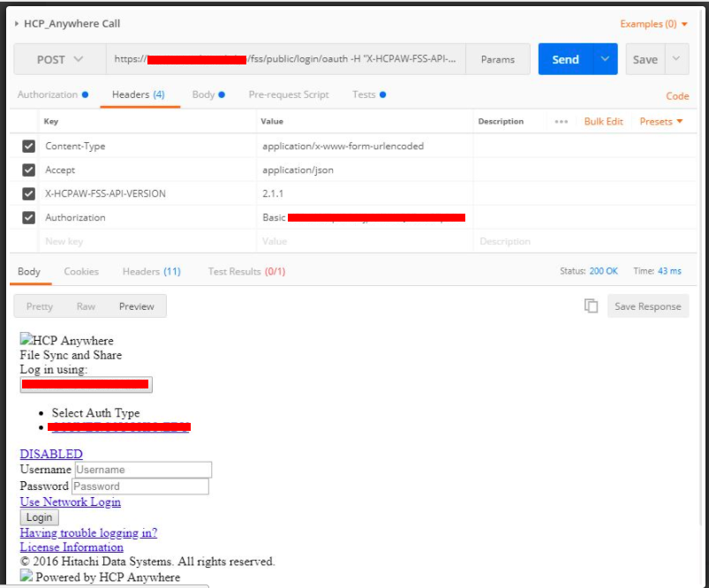Screen dimensions: 709x588
Task: Click the Login button in preview
Action: pos(40,517)
